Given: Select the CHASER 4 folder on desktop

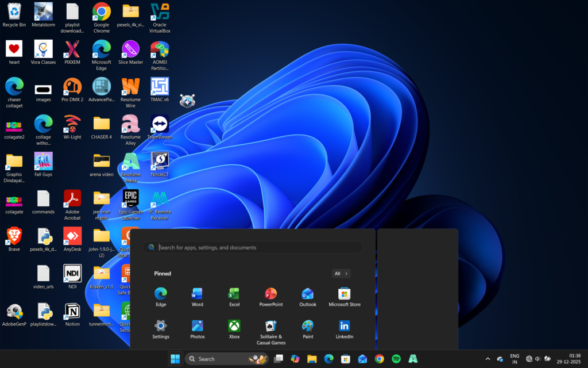Looking at the screenshot, I should 101,128.
